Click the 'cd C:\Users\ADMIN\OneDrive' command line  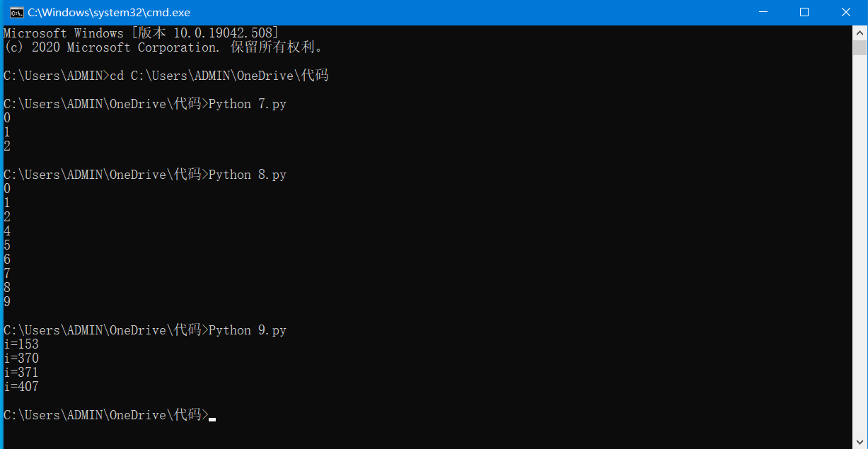pos(219,76)
